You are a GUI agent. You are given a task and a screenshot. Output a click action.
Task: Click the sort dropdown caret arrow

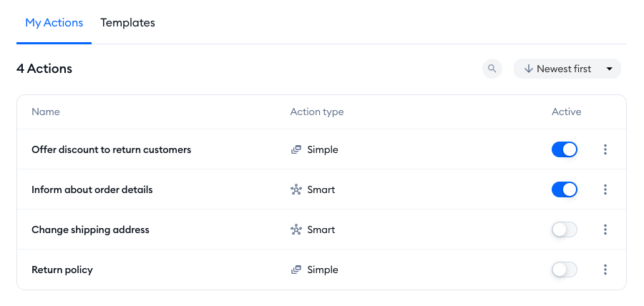click(610, 69)
